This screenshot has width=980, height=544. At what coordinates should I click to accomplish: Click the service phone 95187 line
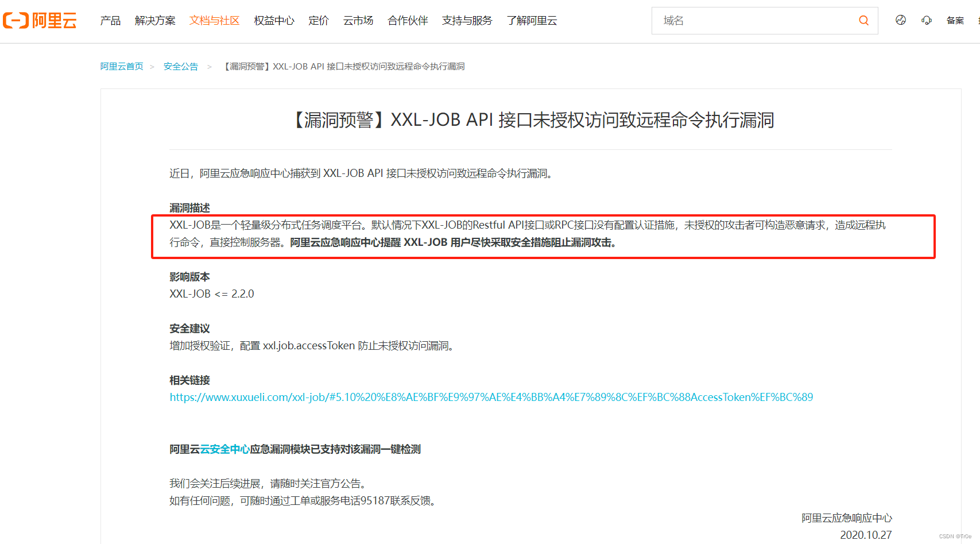304,501
